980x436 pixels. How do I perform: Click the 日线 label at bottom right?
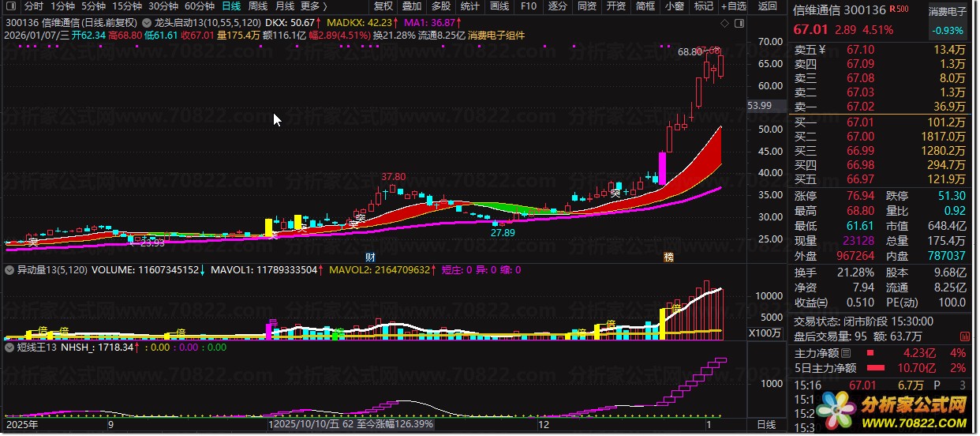[766, 425]
